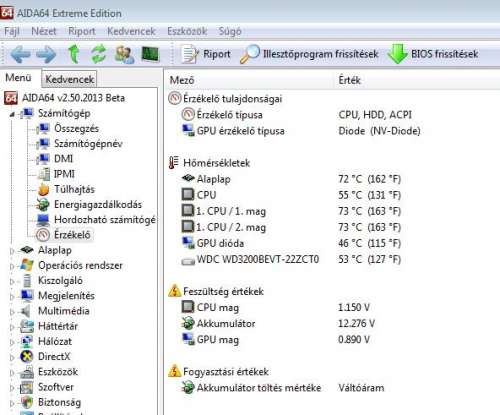Click BIOS frissítések toolbar button

[433, 54]
